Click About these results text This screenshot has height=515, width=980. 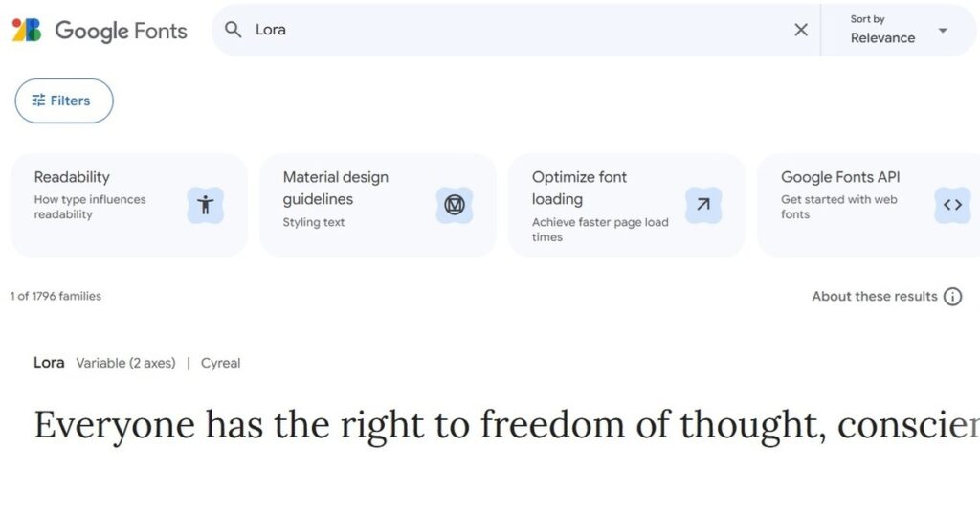pyautogui.click(x=875, y=296)
